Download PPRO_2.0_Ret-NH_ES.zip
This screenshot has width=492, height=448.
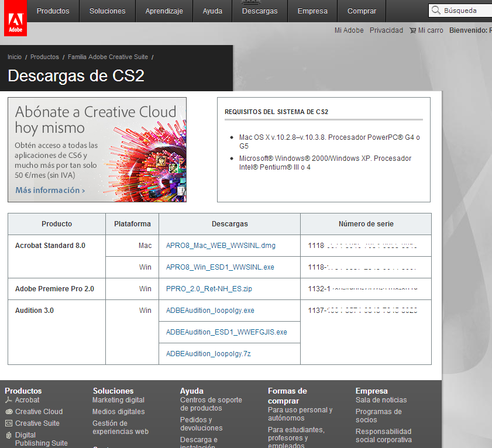pyautogui.click(x=209, y=289)
